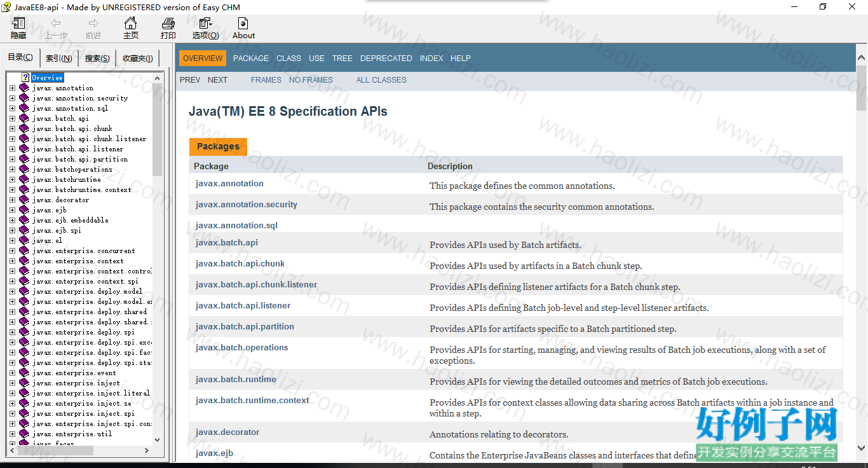Click the down arrow of contents tree scrollbar
868x468 pixels.
(158, 439)
